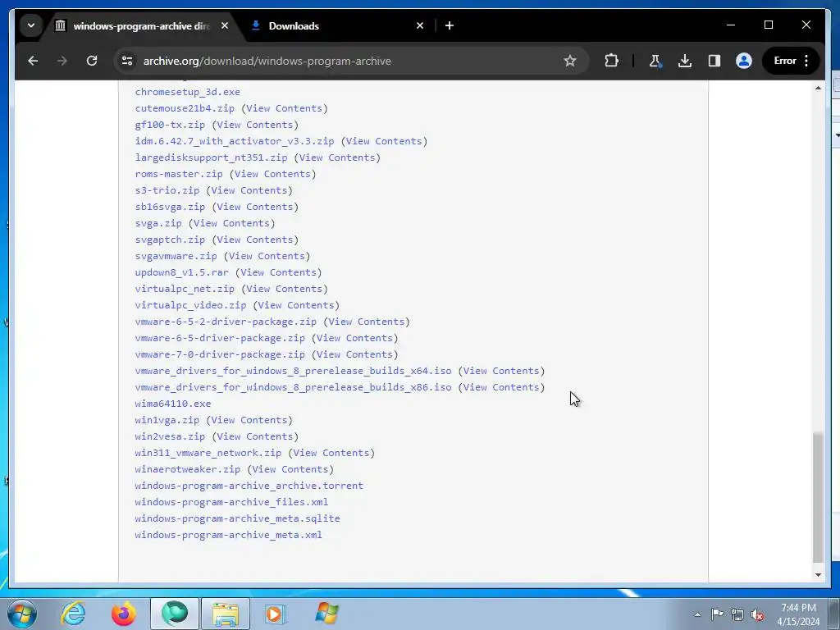The image size is (840, 630).
Task: Open network tray icon
Action: point(737,614)
